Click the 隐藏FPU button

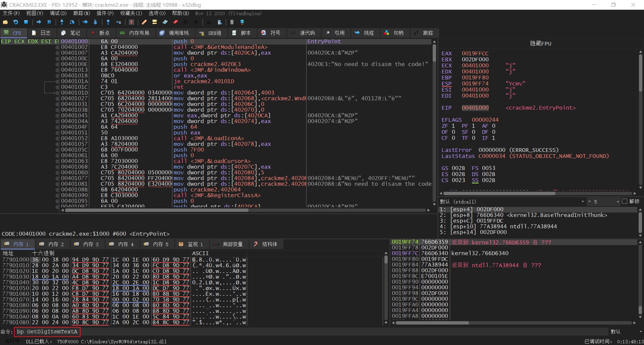click(x=540, y=44)
